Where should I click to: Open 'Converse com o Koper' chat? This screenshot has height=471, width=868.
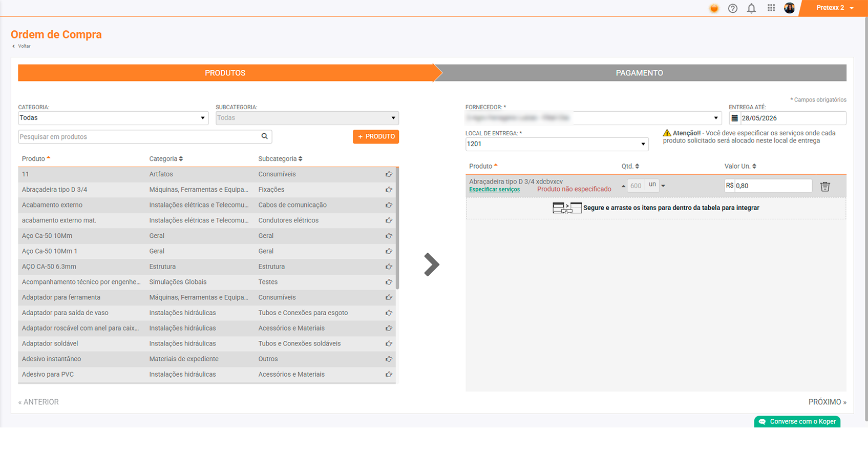click(x=797, y=421)
